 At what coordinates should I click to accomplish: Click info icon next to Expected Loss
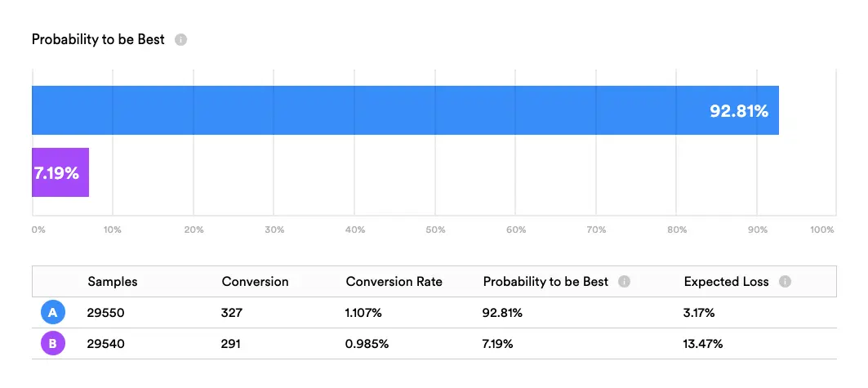tap(785, 282)
